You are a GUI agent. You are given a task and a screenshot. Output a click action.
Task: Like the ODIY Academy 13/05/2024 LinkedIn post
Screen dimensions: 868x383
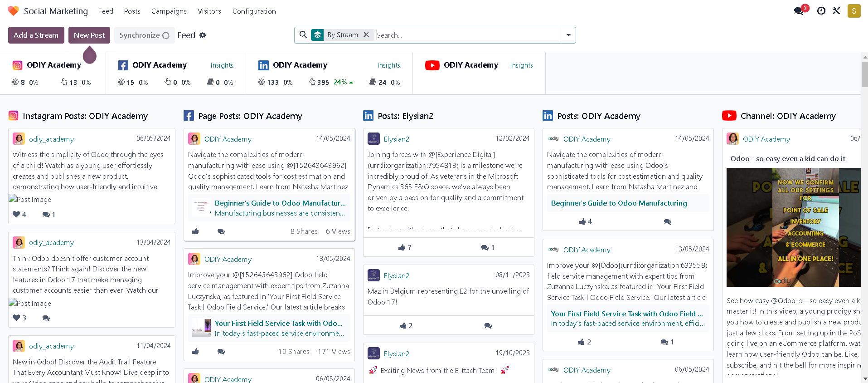[x=581, y=342]
